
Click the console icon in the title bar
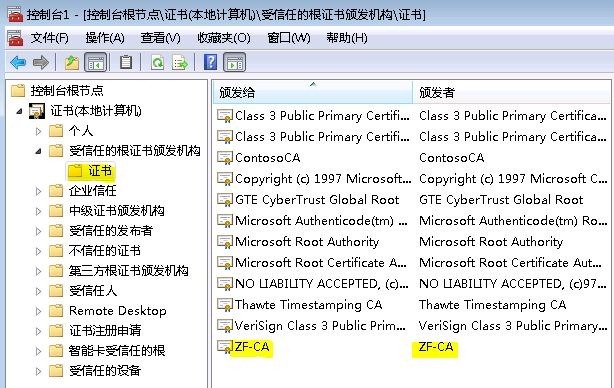tap(15, 14)
